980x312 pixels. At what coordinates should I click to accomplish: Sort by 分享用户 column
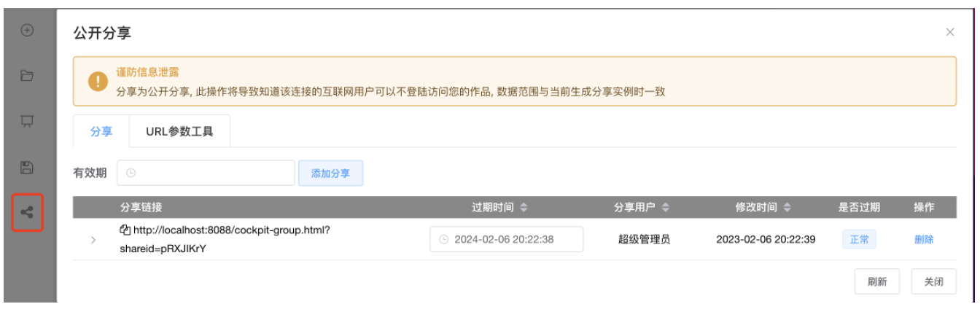point(665,208)
